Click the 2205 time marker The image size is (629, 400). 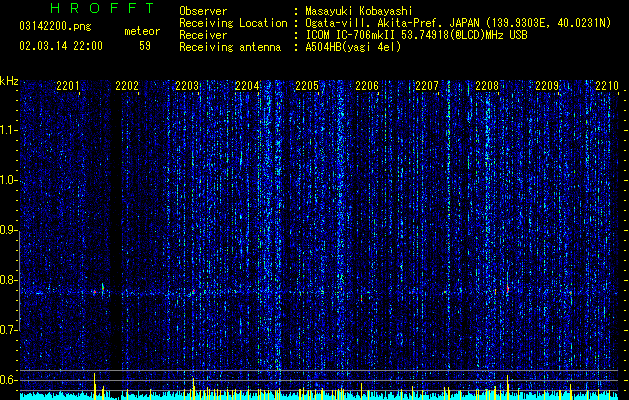tap(307, 86)
